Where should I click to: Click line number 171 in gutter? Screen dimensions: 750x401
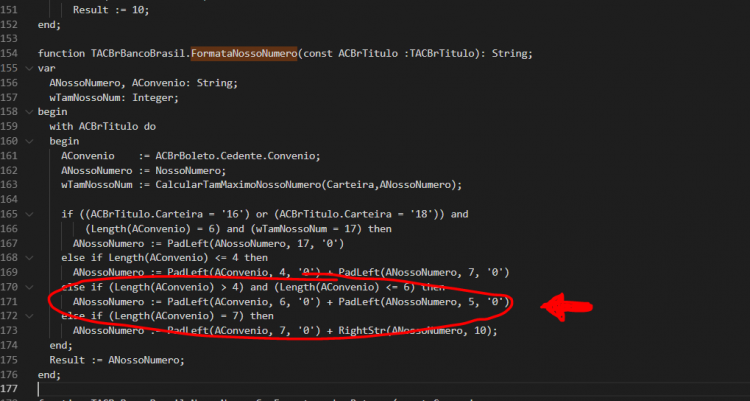(9, 302)
